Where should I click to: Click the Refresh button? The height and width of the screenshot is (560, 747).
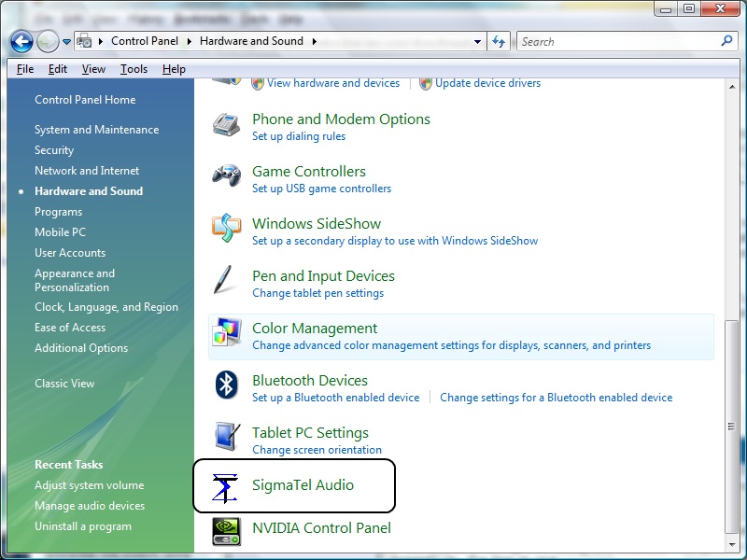point(499,41)
